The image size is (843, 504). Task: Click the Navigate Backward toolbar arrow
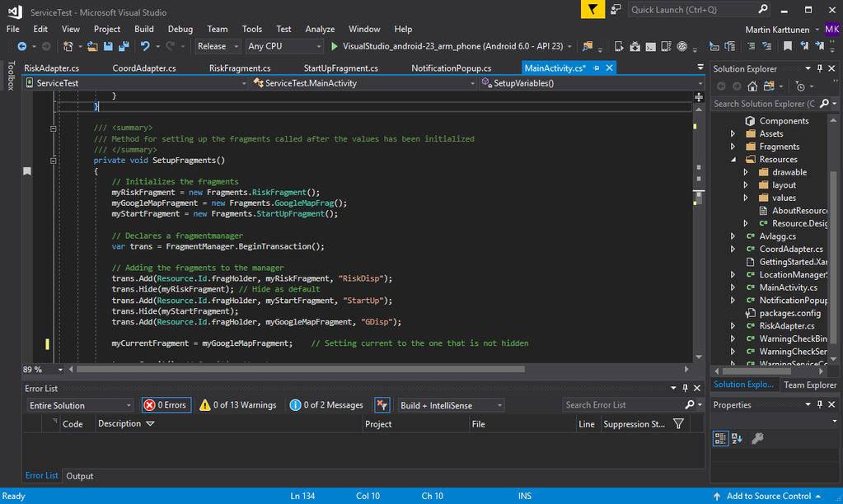click(x=21, y=46)
